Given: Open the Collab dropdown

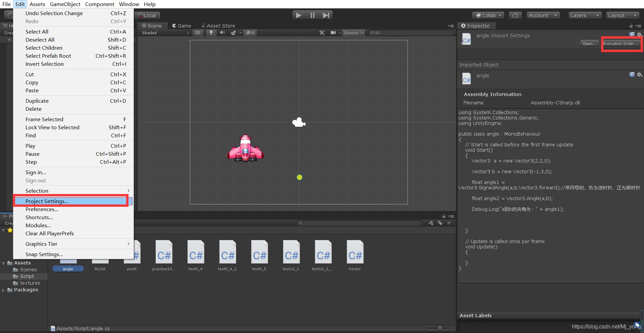Looking at the screenshot, I should 488,15.
